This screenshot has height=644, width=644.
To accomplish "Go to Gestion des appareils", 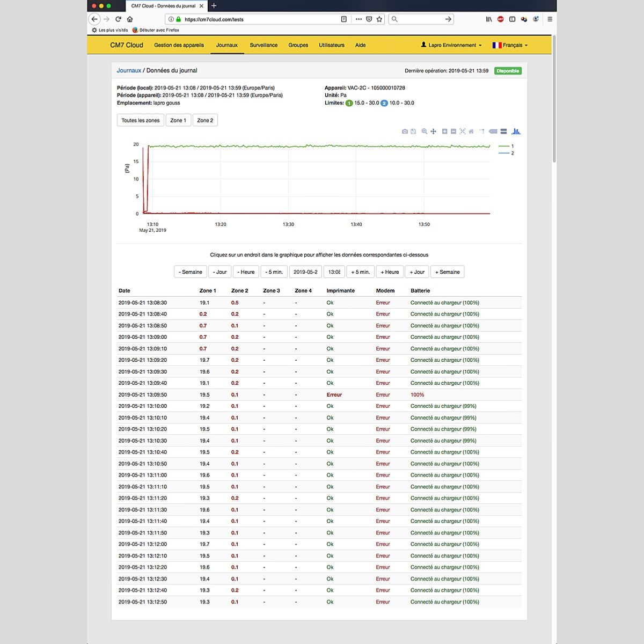I will point(179,45).
